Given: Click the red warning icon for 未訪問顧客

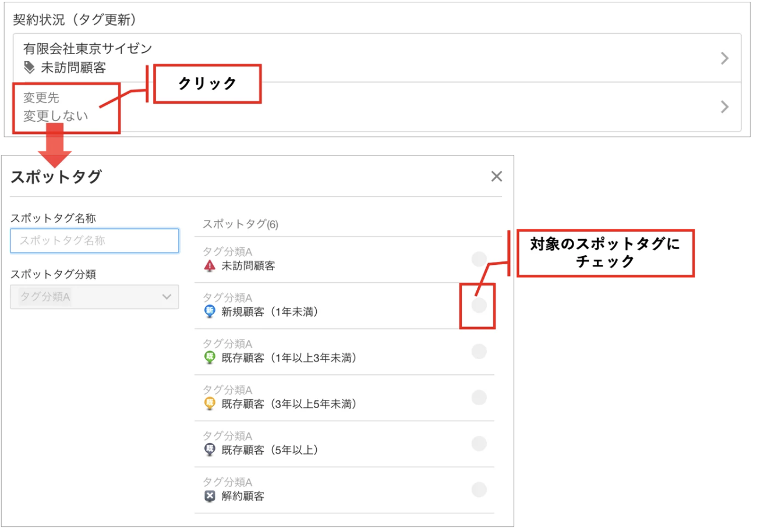Looking at the screenshot, I should click(210, 266).
